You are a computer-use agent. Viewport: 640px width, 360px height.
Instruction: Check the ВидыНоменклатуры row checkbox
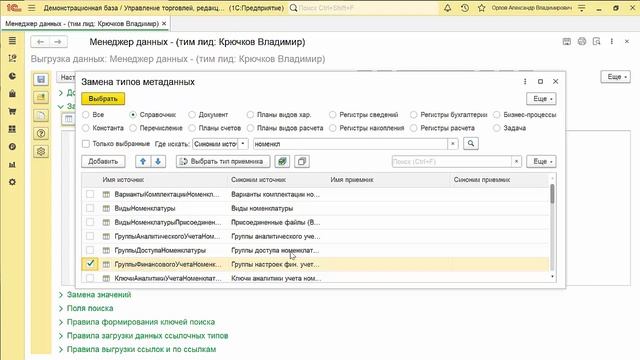90,208
